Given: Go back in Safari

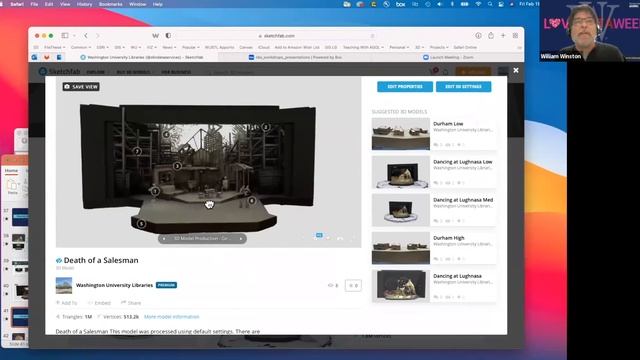Looking at the screenshot, I should click(86, 36).
